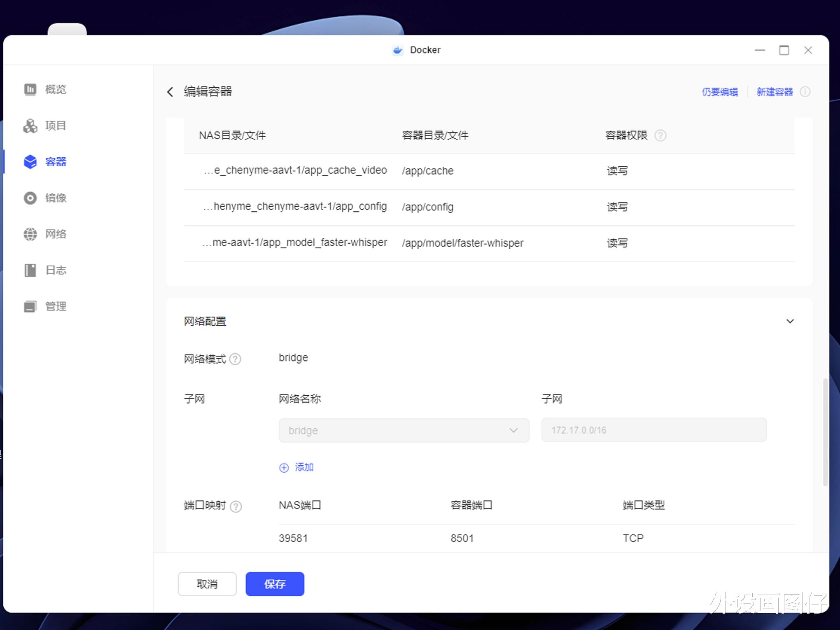Select the 容器 container cube icon

[30, 162]
